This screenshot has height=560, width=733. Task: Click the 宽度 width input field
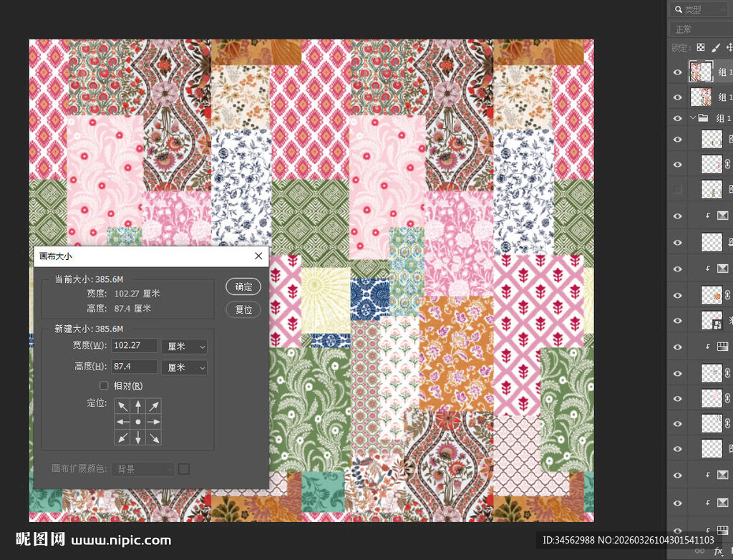pos(135,346)
